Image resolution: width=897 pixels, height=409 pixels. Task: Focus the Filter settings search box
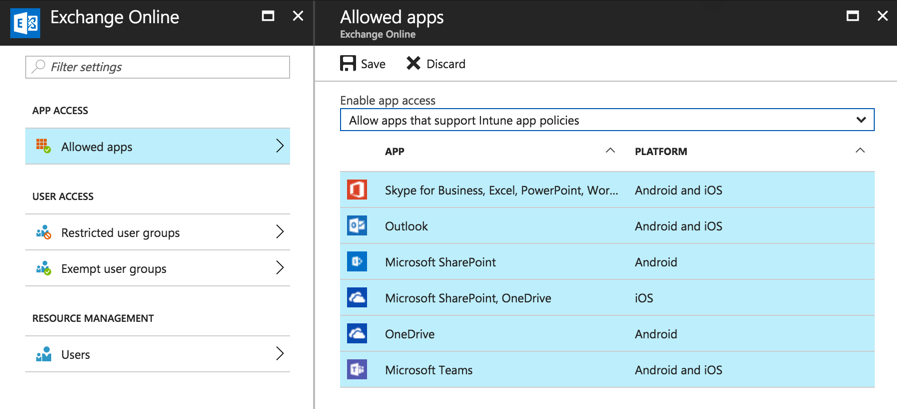pos(158,67)
